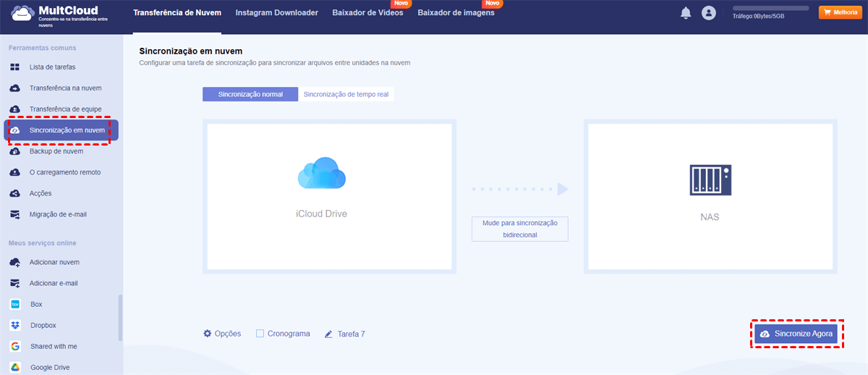Click the NAS label text
This screenshot has width=868, height=375.
point(710,216)
